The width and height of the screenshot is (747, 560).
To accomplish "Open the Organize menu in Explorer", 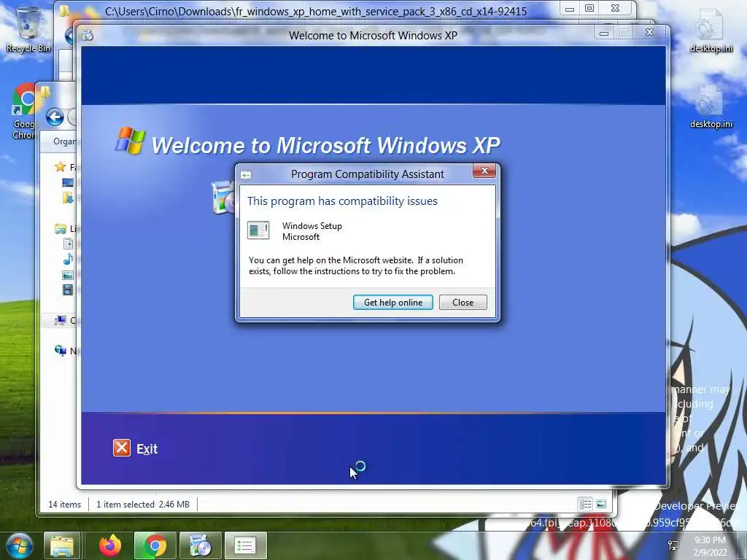I will 64,141.
